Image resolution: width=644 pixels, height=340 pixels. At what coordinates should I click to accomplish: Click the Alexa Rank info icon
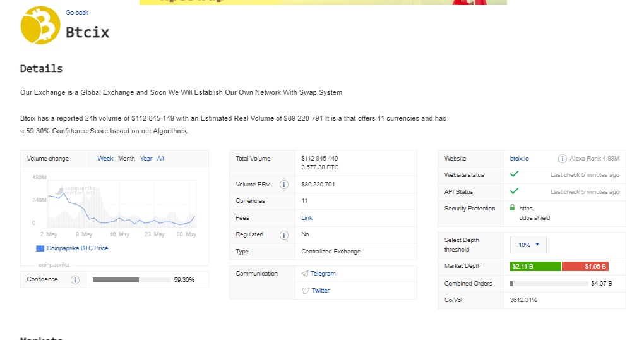click(563, 159)
